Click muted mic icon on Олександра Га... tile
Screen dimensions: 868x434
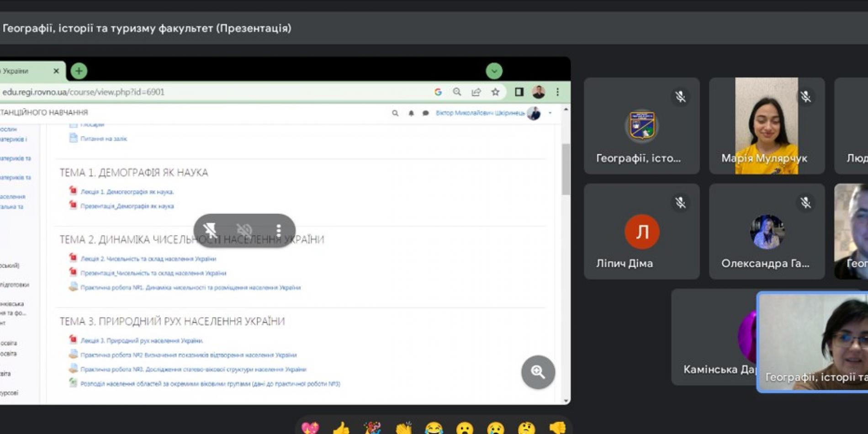pos(805,202)
